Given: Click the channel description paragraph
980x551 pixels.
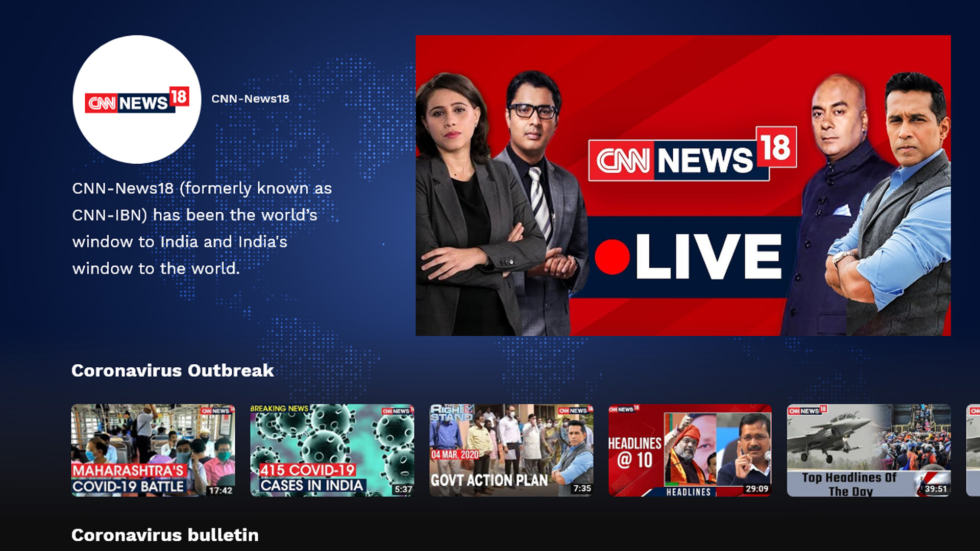Looking at the screenshot, I should tap(202, 228).
